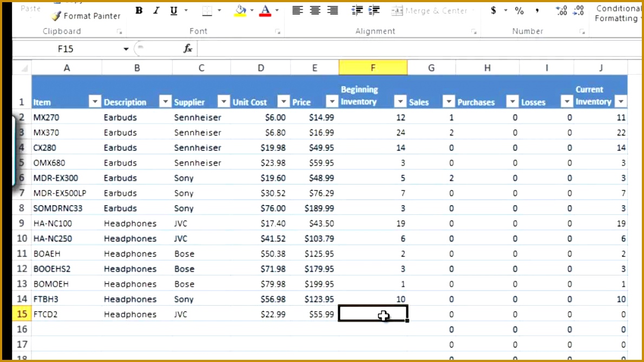Open Unit Cost filter dropdown

pyautogui.click(x=284, y=101)
